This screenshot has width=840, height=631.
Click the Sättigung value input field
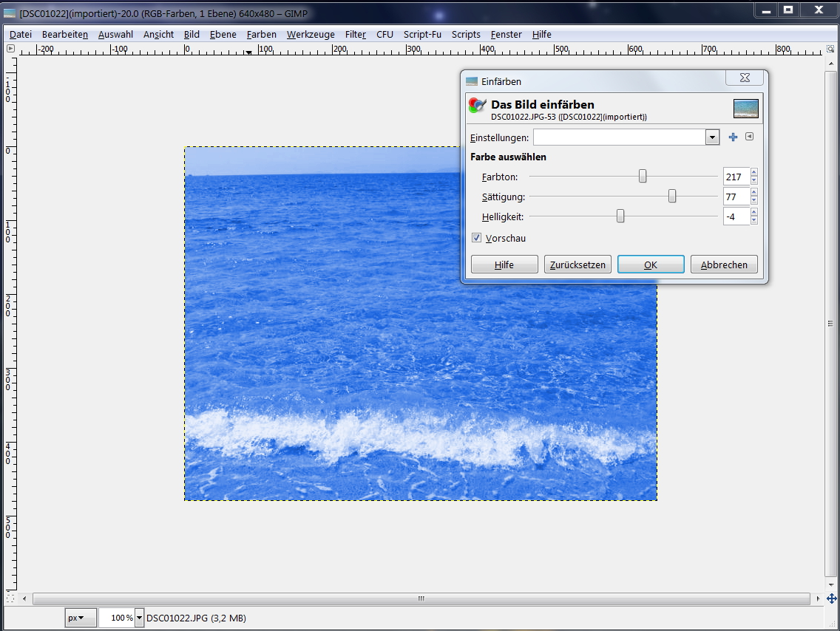click(735, 197)
